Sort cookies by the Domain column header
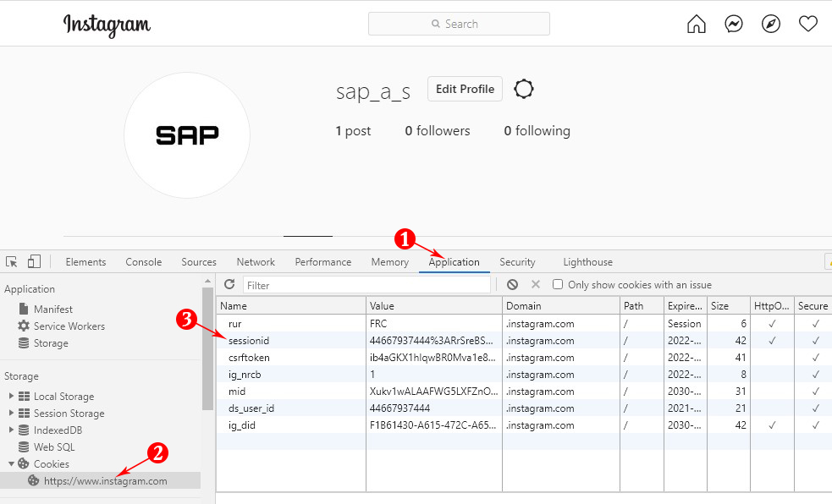Screen dimensions: 832x504 pos(561,306)
